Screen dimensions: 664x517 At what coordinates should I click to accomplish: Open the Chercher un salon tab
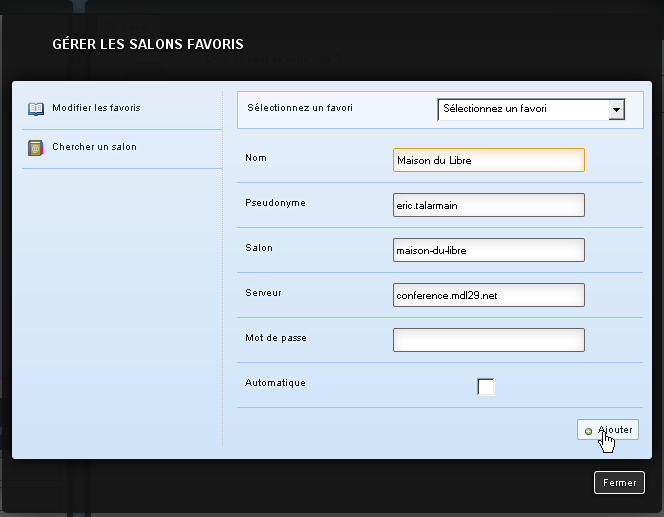pos(94,147)
